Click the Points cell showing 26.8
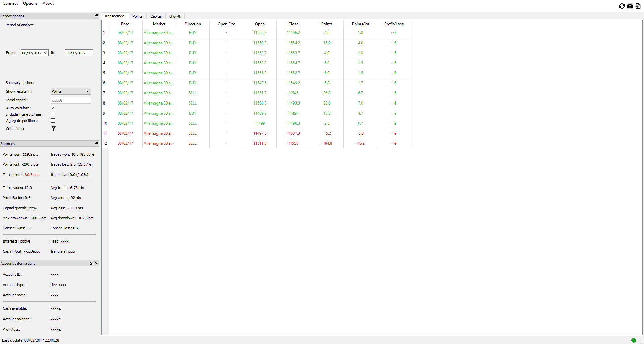This screenshot has width=644, height=344. [327, 93]
